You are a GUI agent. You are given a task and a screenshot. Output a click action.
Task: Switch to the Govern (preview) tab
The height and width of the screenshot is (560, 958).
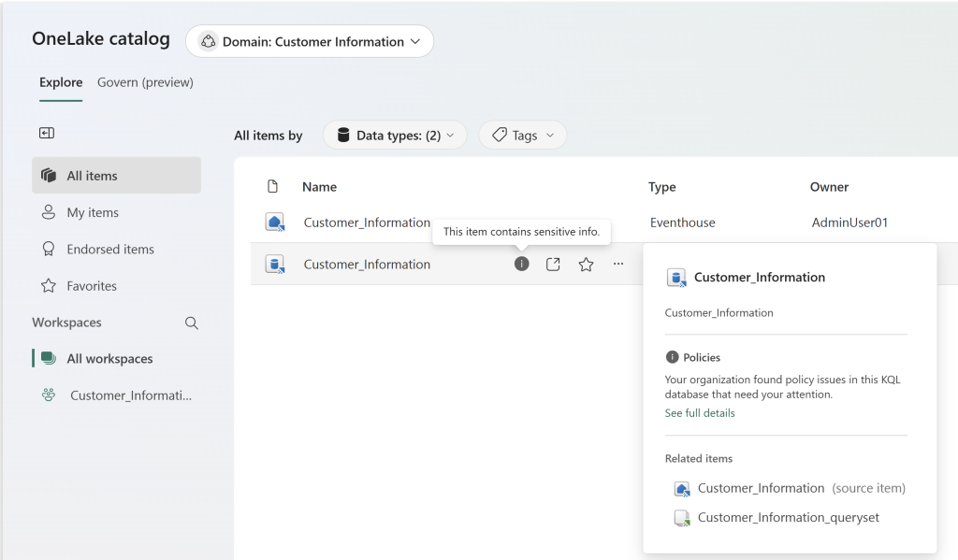pos(145,82)
